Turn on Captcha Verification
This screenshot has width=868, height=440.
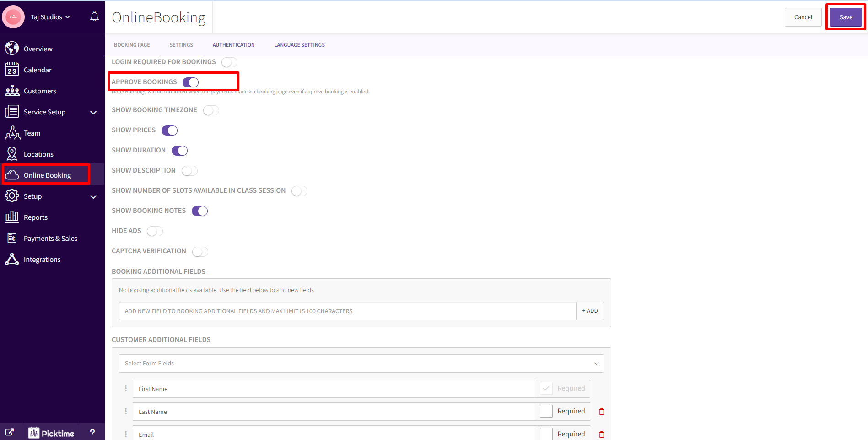200,251
